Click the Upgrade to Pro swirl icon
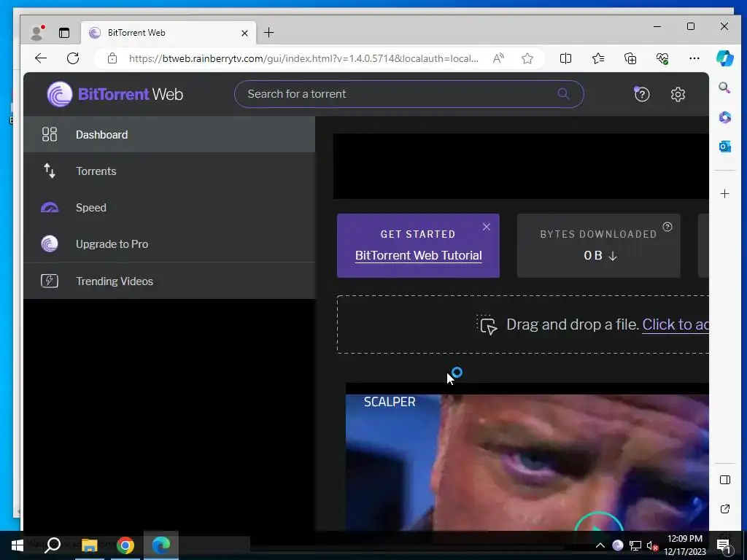Screen dimensions: 747x560 pyautogui.click(x=50, y=244)
